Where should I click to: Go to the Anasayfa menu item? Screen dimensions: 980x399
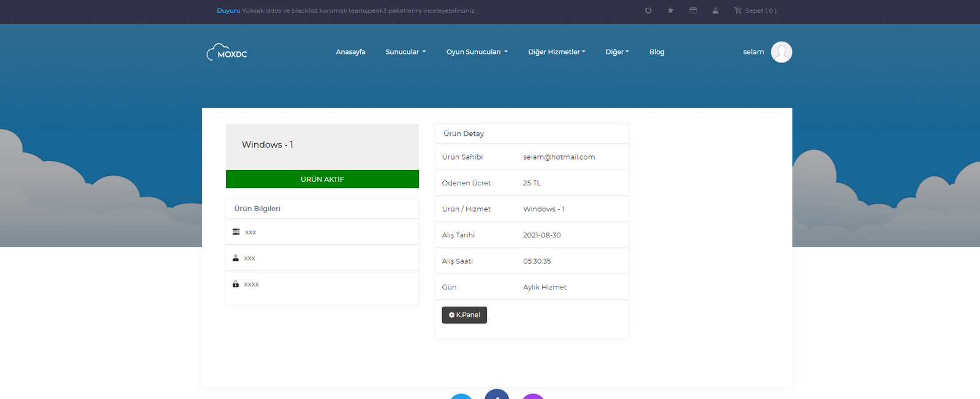tap(350, 52)
